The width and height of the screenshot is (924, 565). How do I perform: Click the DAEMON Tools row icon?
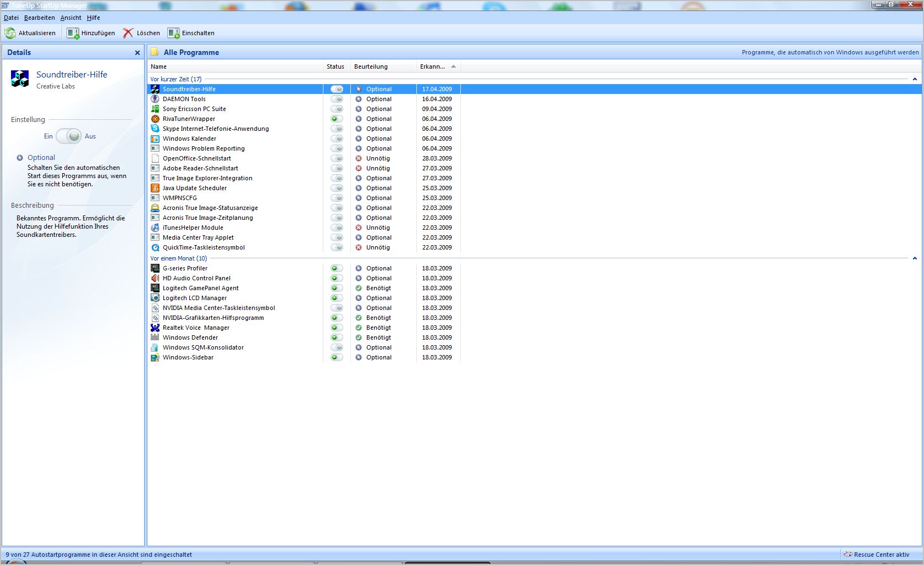click(x=155, y=99)
